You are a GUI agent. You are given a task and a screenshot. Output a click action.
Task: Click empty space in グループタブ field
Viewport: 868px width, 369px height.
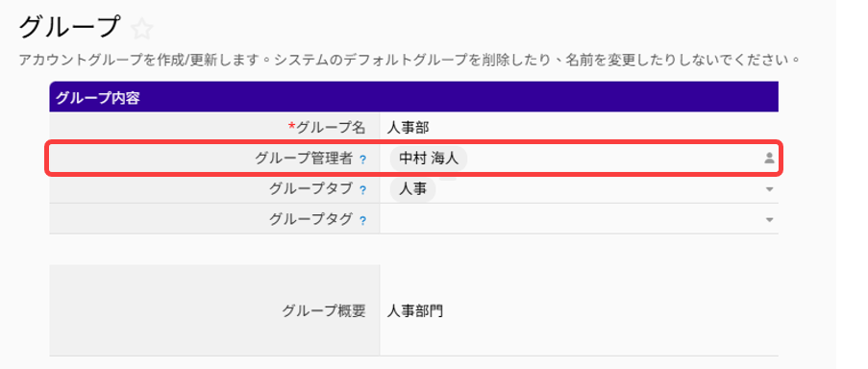click(598, 189)
